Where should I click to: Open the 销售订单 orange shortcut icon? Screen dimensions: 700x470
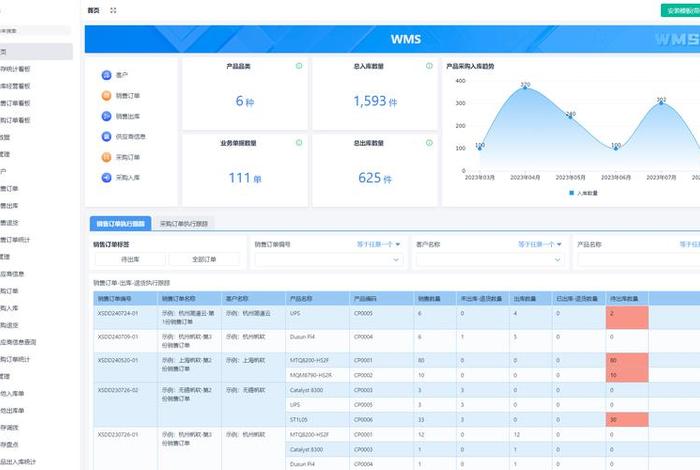coord(107,96)
